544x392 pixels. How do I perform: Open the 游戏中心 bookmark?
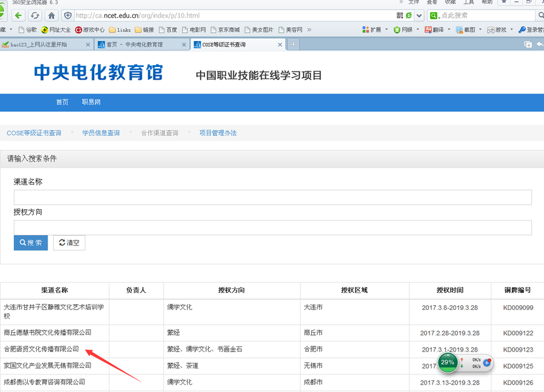click(90, 30)
